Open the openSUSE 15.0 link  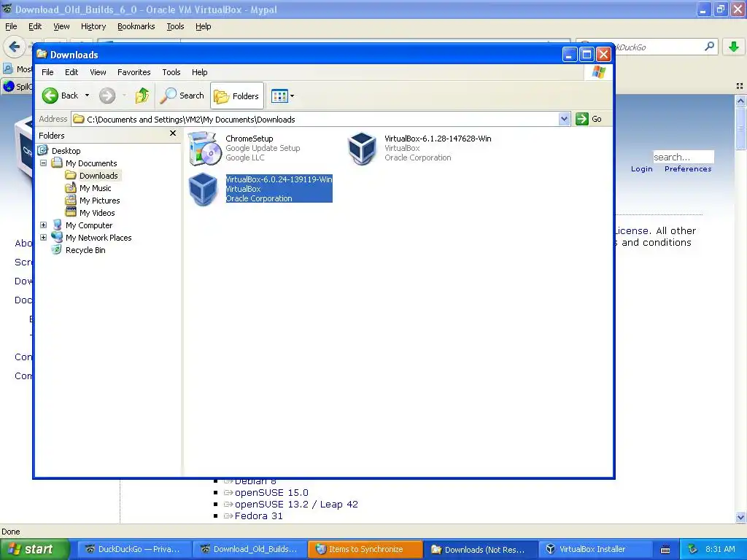pyautogui.click(x=271, y=493)
